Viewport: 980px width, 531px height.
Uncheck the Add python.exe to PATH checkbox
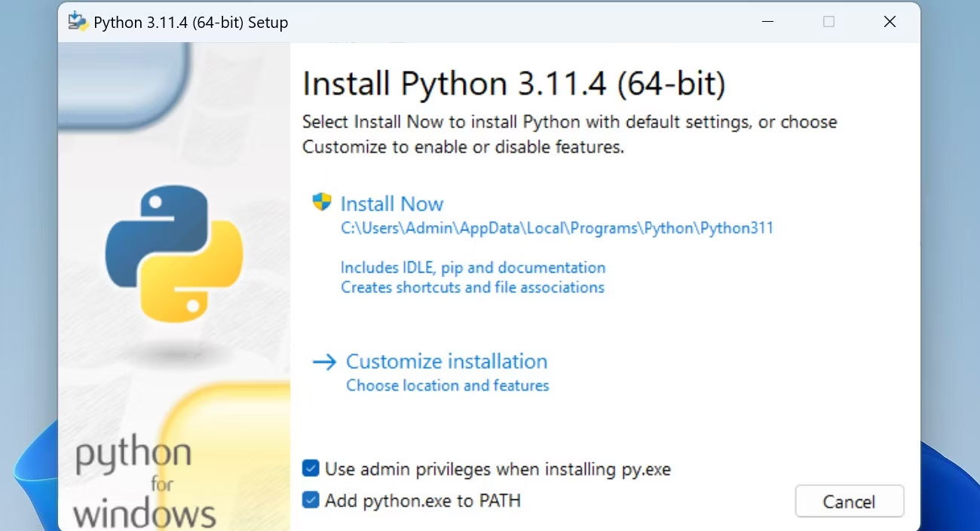311,500
